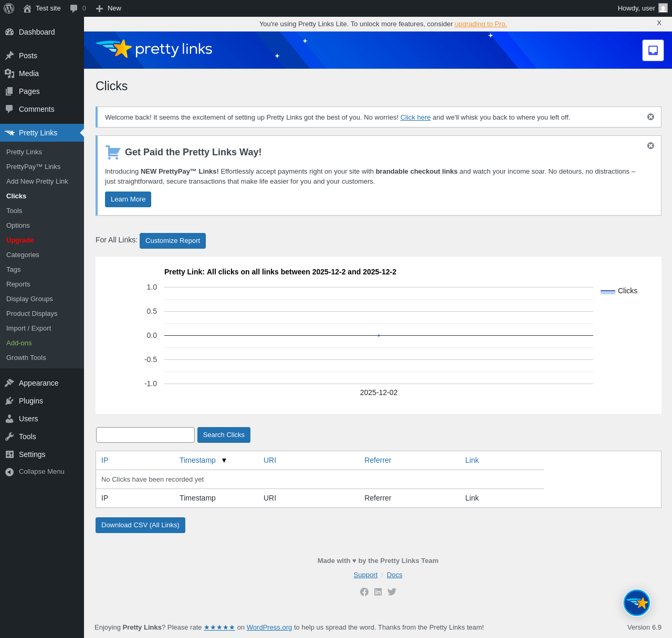Toggle the Timestamp sort arrow
This screenshot has width=672, height=638.
pyautogui.click(x=224, y=460)
